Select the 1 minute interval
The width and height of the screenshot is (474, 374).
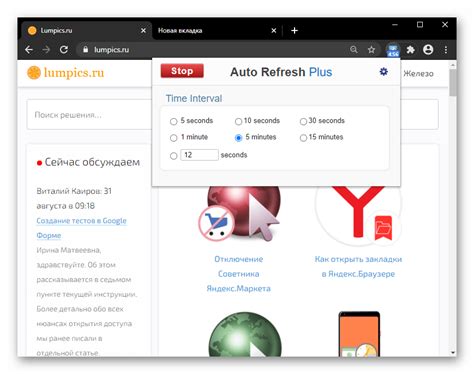[173, 138]
